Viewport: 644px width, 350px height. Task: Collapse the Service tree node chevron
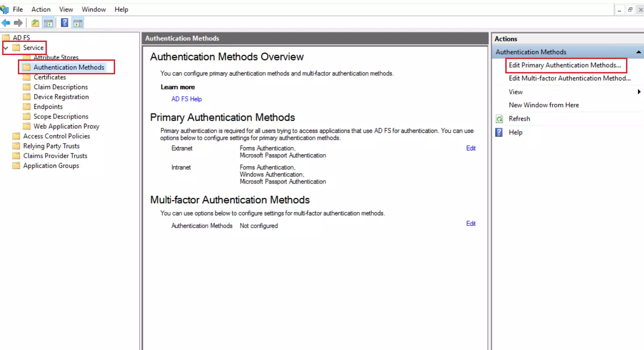(x=6, y=48)
